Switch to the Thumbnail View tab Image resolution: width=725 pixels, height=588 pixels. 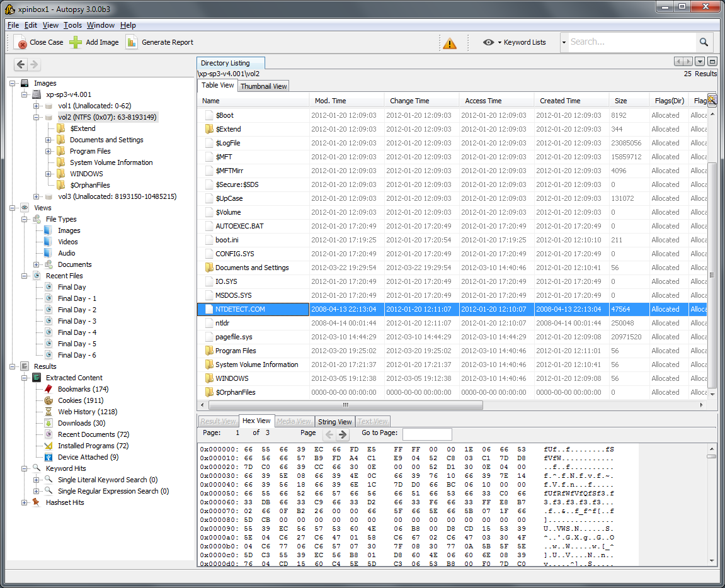tap(263, 86)
